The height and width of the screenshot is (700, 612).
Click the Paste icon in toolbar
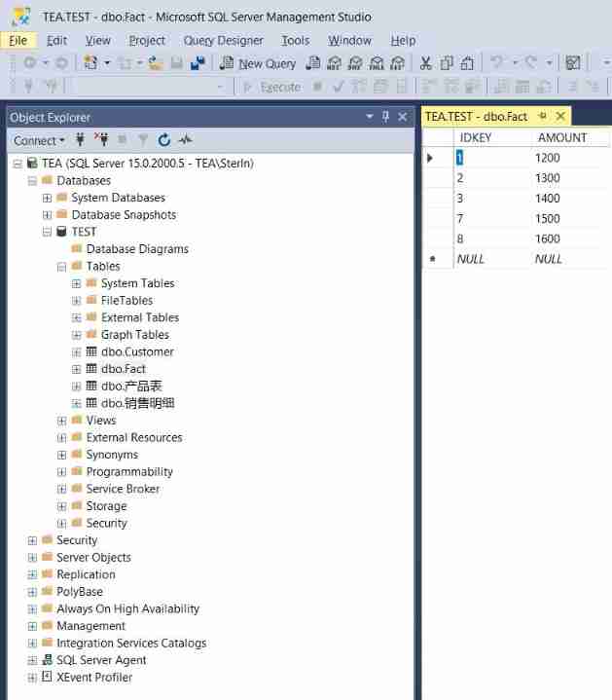point(467,63)
